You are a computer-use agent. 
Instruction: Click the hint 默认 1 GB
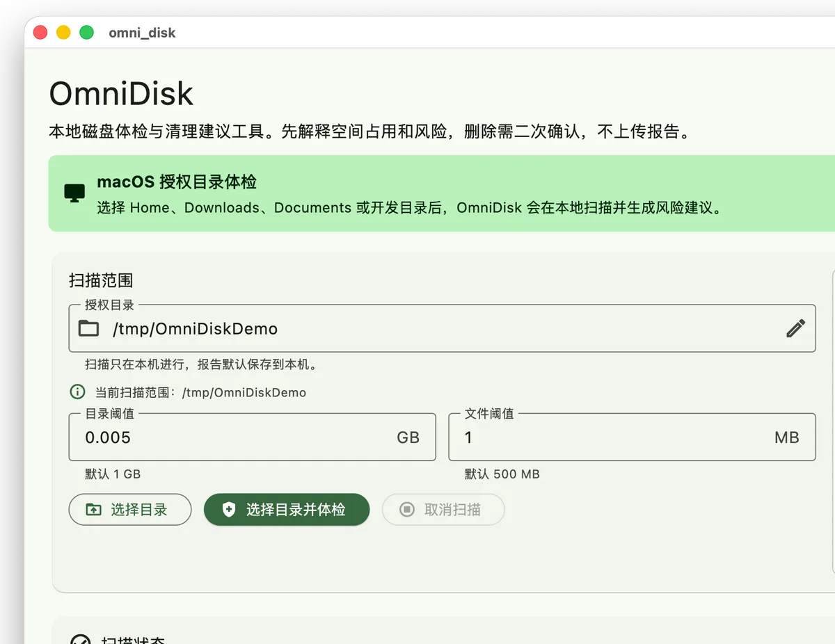click(113, 474)
